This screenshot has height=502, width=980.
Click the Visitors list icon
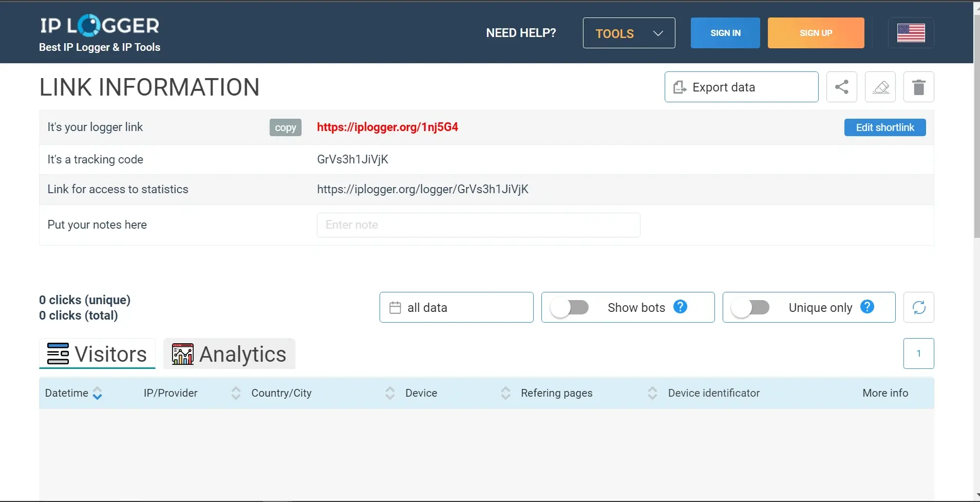click(58, 354)
